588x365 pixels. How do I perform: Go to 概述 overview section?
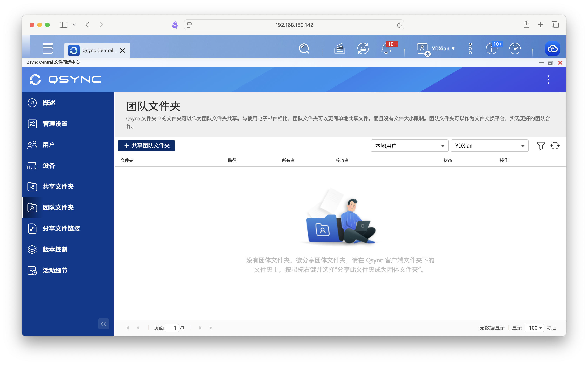click(68, 103)
